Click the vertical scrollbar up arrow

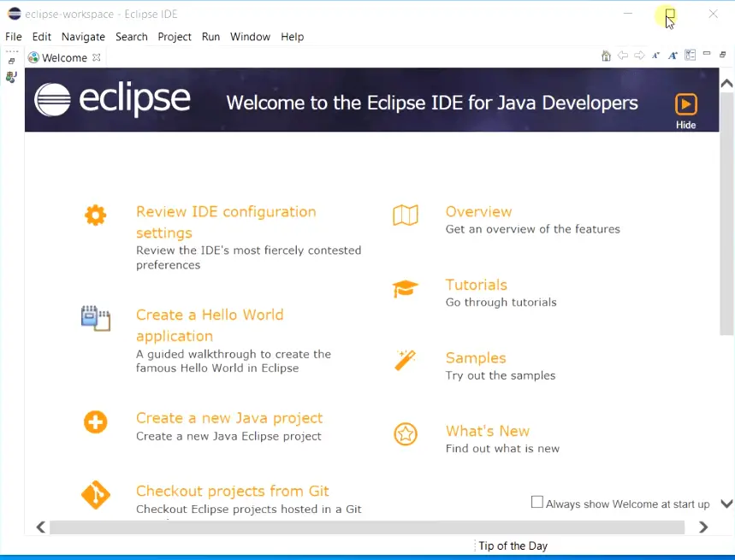click(x=726, y=83)
